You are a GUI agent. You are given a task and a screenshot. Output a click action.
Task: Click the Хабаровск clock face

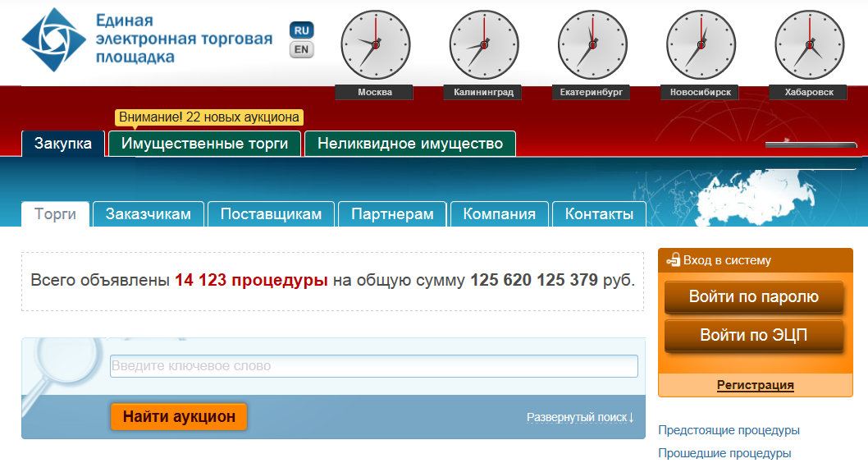(x=809, y=45)
